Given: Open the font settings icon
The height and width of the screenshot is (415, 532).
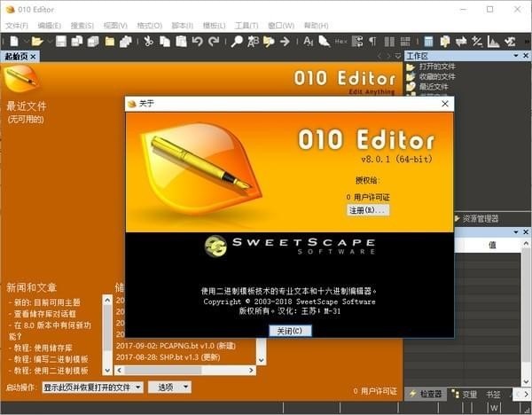Looking at the screenshot, I should click(308, 42).
